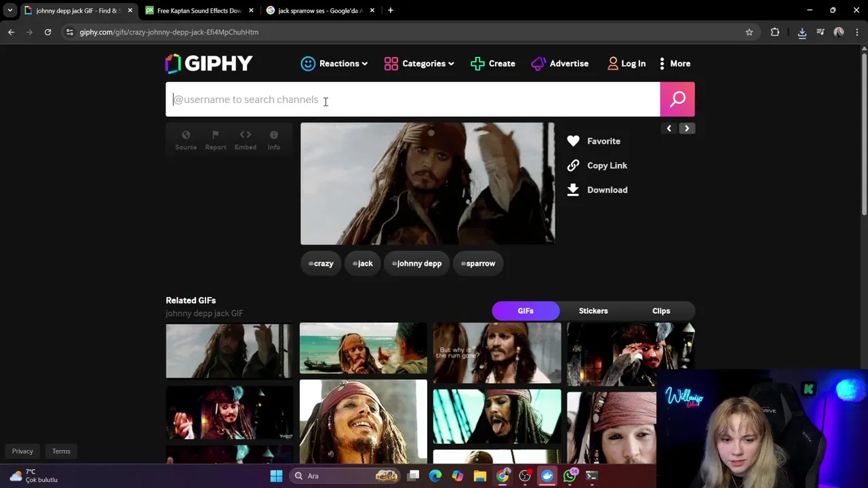This screenshot has width=868, height=488.
Task: Open the More menu
Action: click(675, 64)
